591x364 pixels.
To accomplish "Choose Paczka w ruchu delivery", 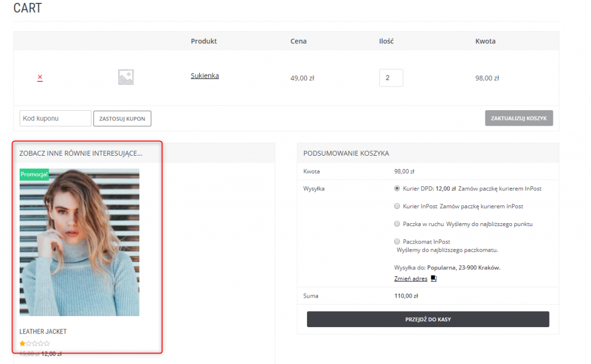I will click(x=397, y=224).
